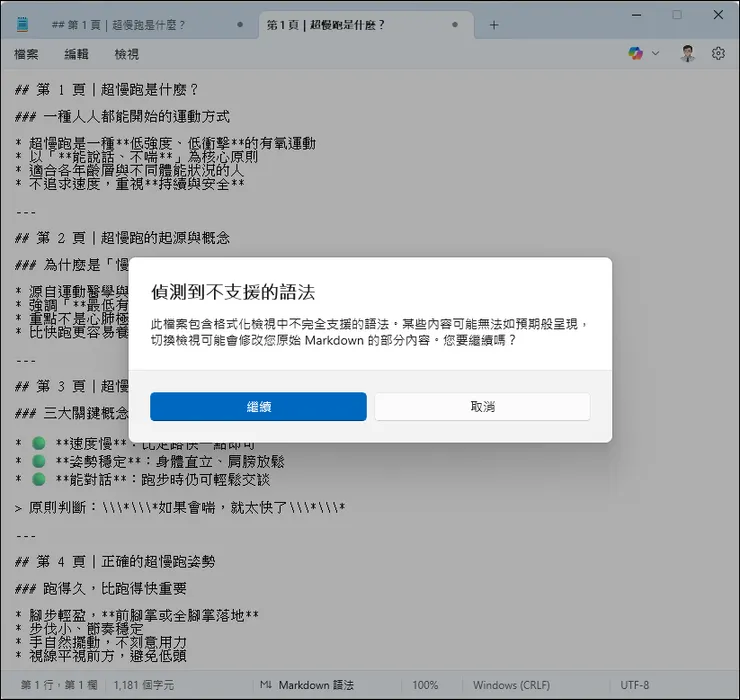
Task: Click the 第 1 行，第 1 欄 position indicator
Action: click(x=59, y=685)
